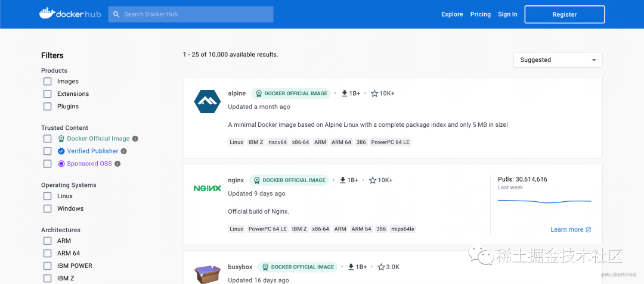Click busybox's star rating icon
The image size is (644, 284).
tap(381, 267)
